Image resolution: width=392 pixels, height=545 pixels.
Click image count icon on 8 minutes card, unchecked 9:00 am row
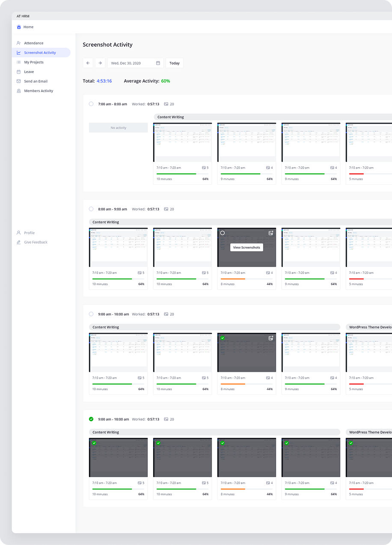(x=268, y=378)
